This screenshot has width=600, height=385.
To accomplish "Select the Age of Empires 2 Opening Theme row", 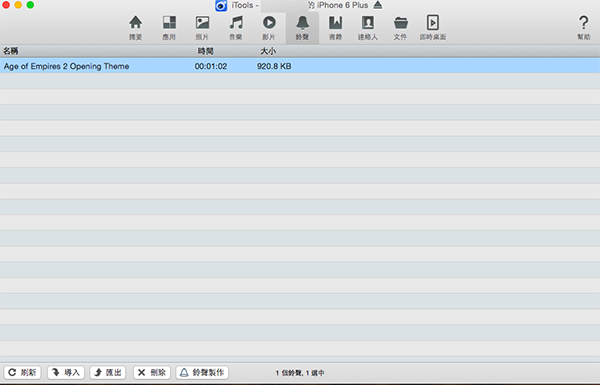I will (x=300, y=66).
